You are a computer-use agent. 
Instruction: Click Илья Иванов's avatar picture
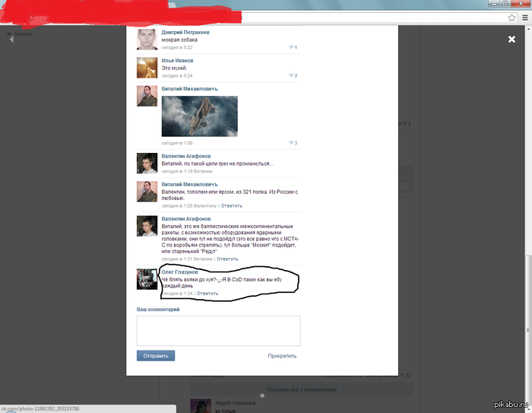147,68
